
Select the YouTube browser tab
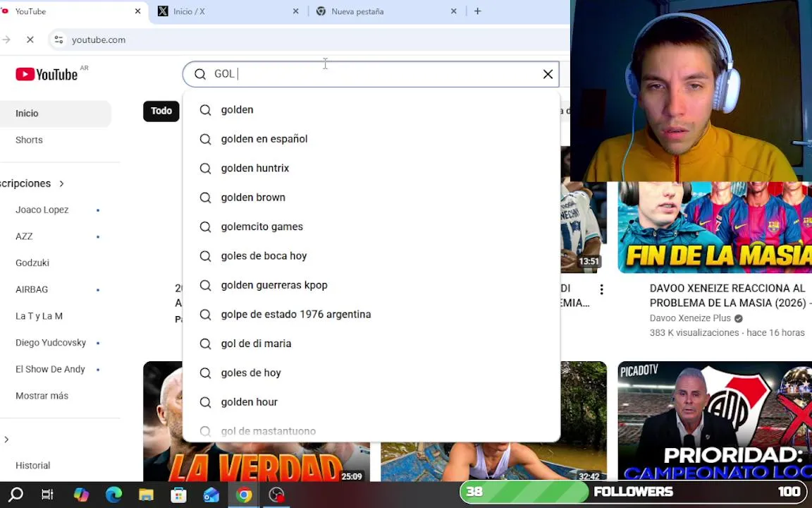[x=73, y=11]
